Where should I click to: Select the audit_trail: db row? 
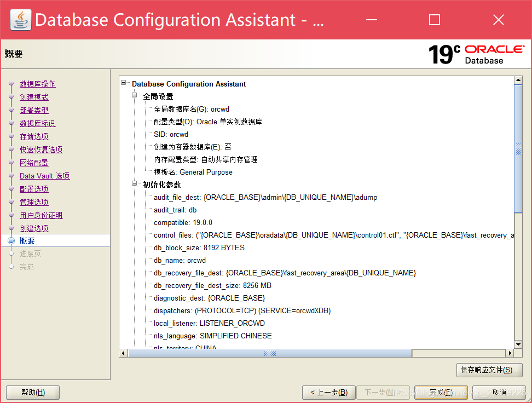[175, 210]
